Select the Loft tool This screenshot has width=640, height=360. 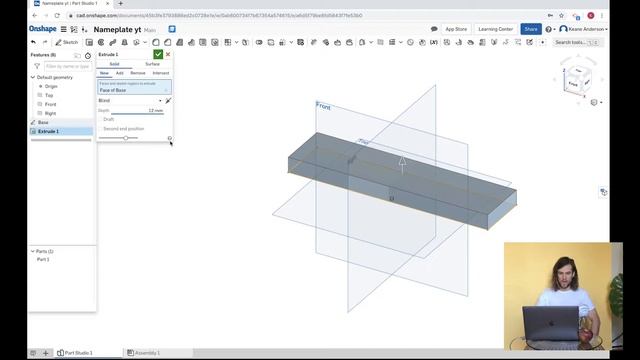click(x=124, y=42)
